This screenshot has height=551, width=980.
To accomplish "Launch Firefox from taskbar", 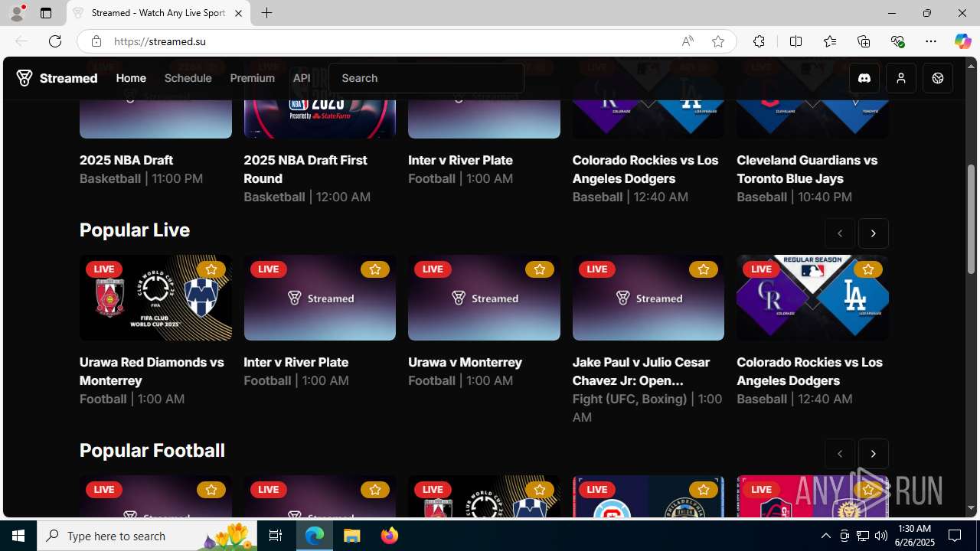I will click(390, 536).
